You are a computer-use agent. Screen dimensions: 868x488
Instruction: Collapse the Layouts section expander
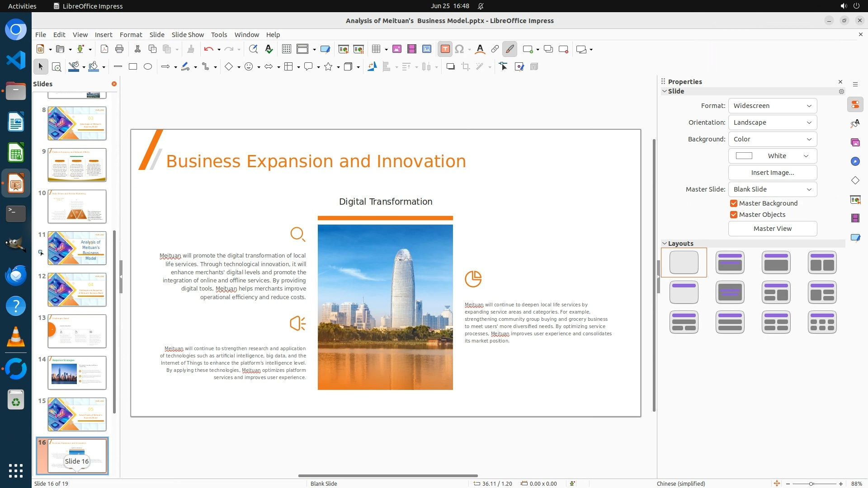[665, 244]
